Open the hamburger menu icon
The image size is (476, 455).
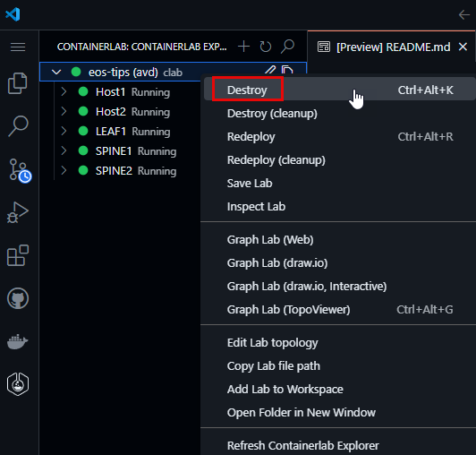[x=18, y=47]
